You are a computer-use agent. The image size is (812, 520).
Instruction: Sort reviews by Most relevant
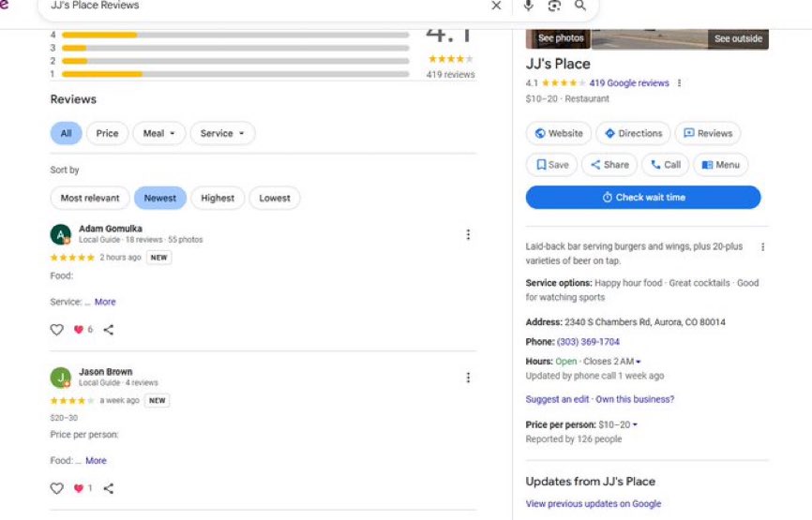[90, 199]
